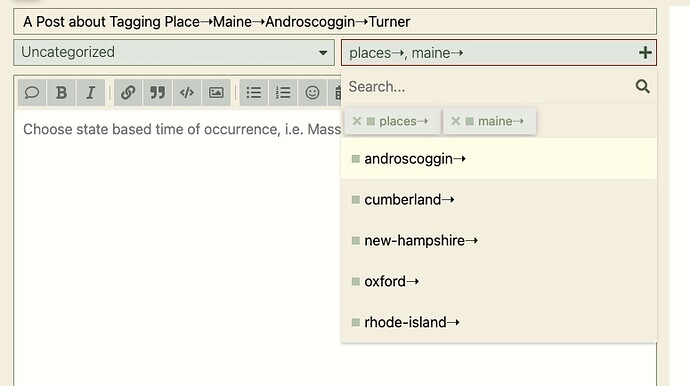Click the plus icon in tags field
690x386 pixels.
[645, 53]
